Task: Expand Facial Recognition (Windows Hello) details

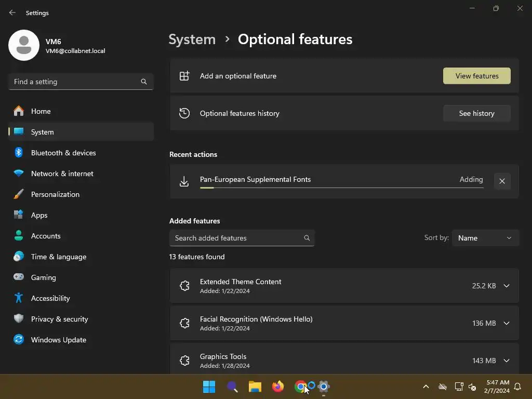Action: (507, 323)
